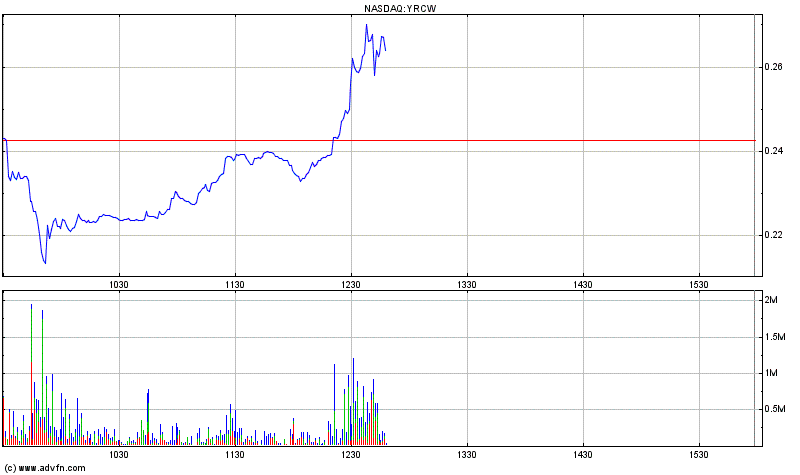800x475 pixels.
Task: Click the 1030 label under the volume chart
Action: [119, 455]
